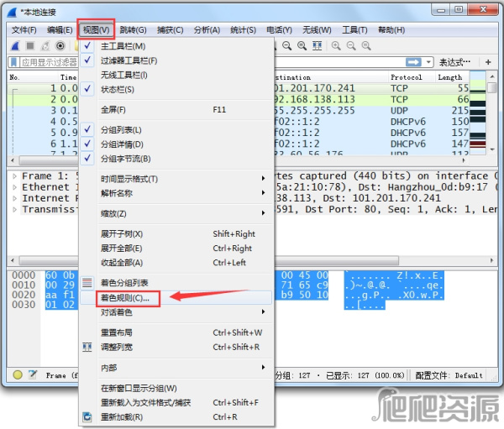The image size is (504, 429).
Task: Click the grayed-out normal-size magnifier icon
Action: (x=366, y=46)
